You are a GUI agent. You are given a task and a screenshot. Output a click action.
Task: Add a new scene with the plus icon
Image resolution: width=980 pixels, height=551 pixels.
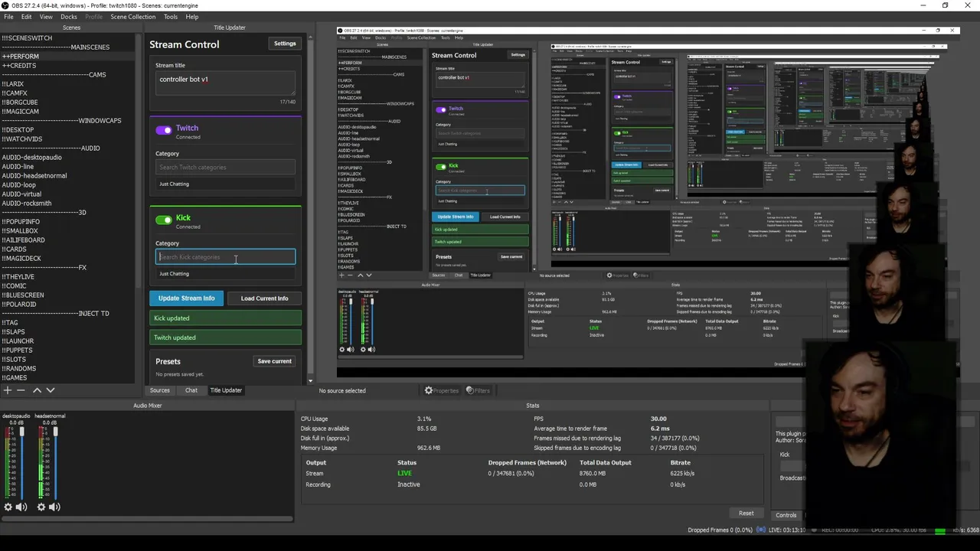pyautogui.click(x=8, y=390)
